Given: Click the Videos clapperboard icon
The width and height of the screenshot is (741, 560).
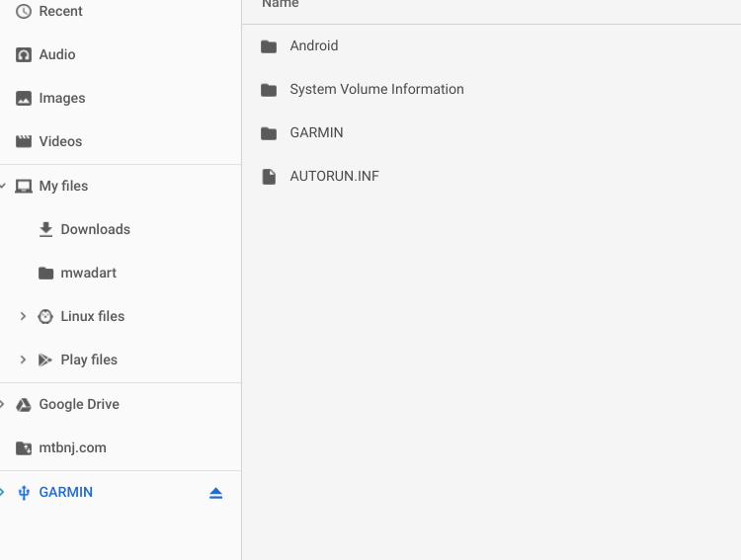Looking at the screenshot, I should (24, 142).
